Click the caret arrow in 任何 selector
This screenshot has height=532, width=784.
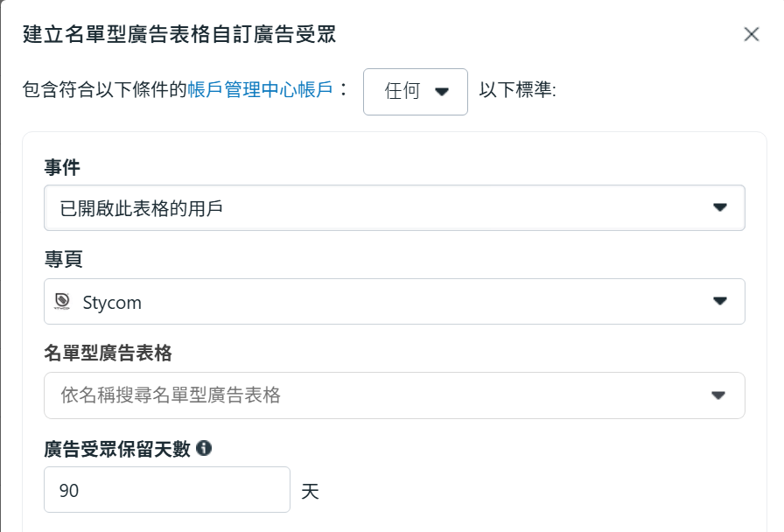(441, 91)
